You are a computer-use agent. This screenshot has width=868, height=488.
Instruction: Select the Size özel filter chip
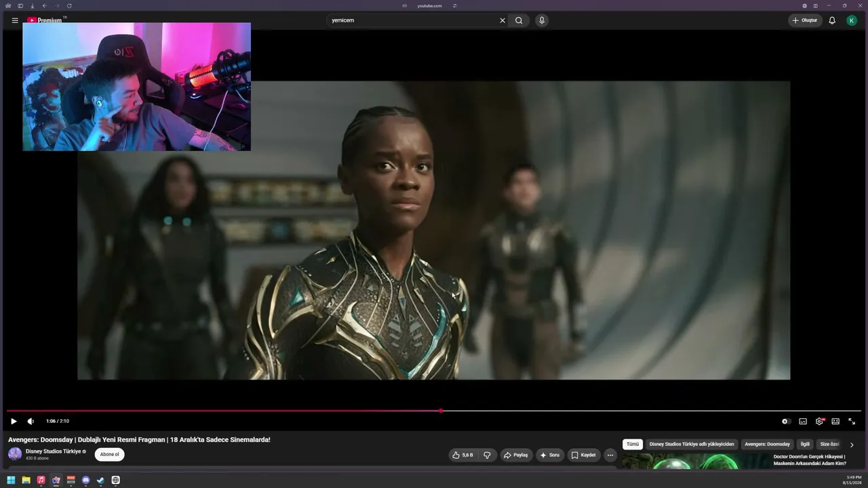click(x=829, y=444)
